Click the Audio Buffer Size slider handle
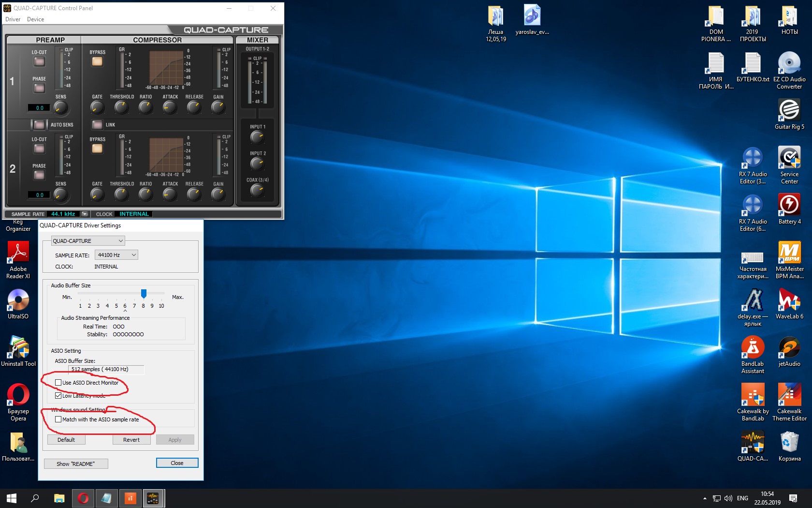The width and height of the screenshot is (812, 508). [144, 294]
